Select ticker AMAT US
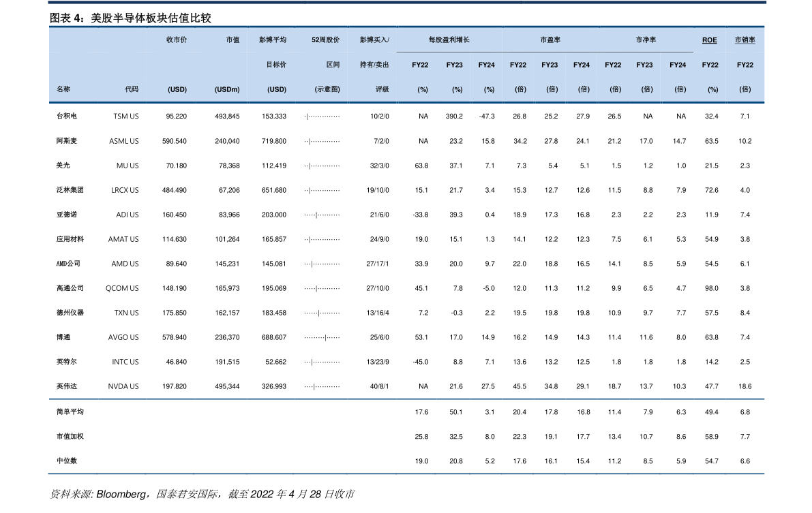 tap(124, 240)
